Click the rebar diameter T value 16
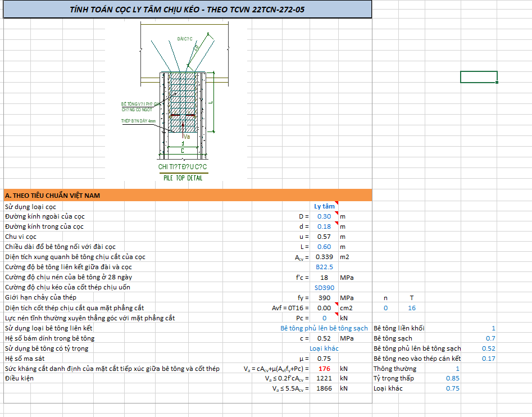The width and height of the screenshot is (532, 417). (412, 308)
